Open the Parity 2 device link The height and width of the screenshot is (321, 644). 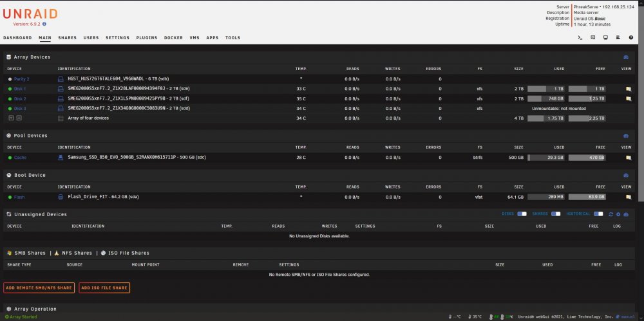point(22,79)
